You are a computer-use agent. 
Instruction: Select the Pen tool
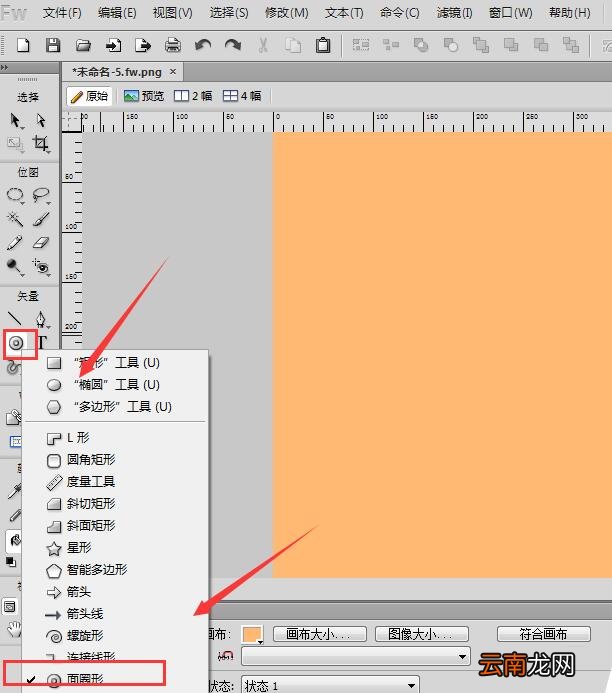(41, 319)
